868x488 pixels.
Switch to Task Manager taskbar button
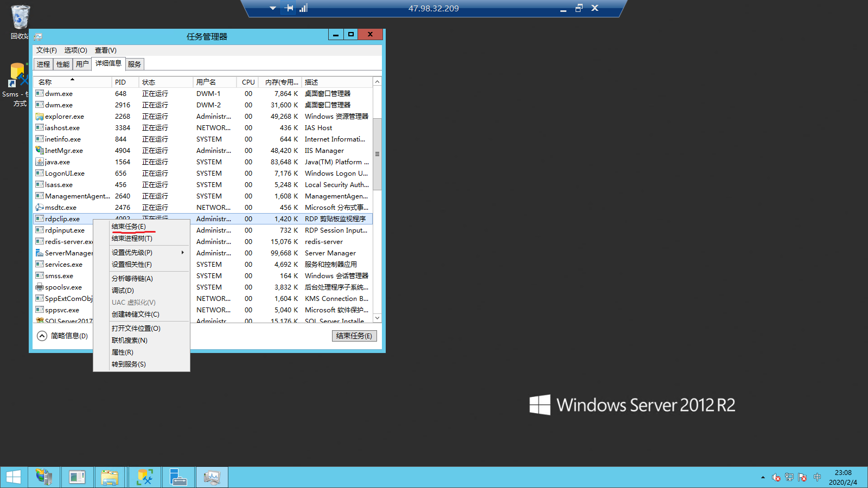click(x=212, y=477)
